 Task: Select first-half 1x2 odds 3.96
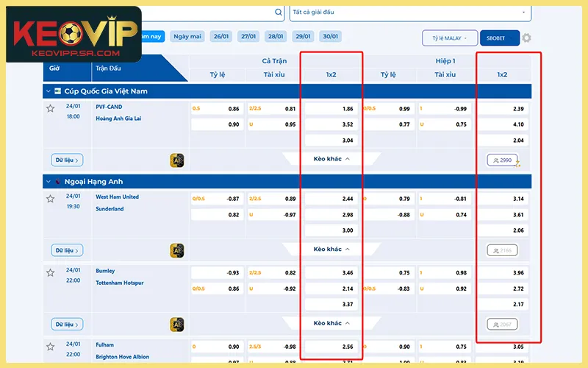coord(503,272)
